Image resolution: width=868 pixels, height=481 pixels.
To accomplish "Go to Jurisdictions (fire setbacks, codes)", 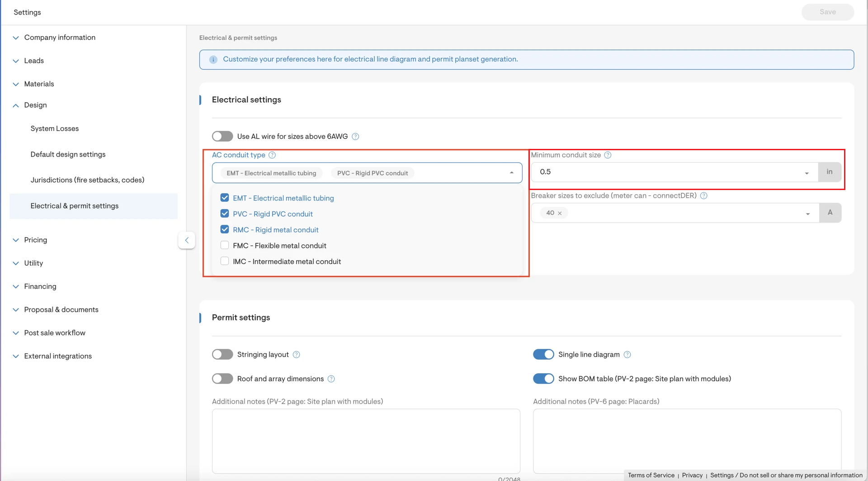I will click(x=87, y=180).
